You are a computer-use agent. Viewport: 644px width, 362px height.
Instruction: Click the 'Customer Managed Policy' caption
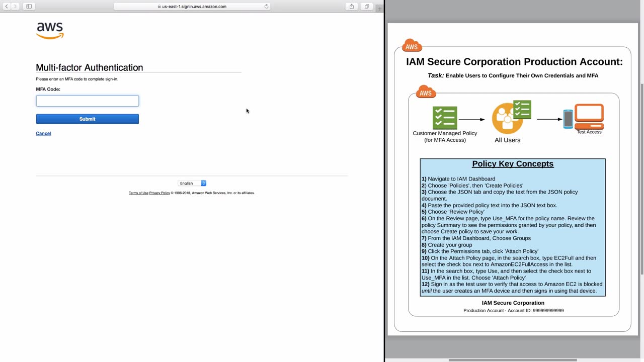pos(445,137)
